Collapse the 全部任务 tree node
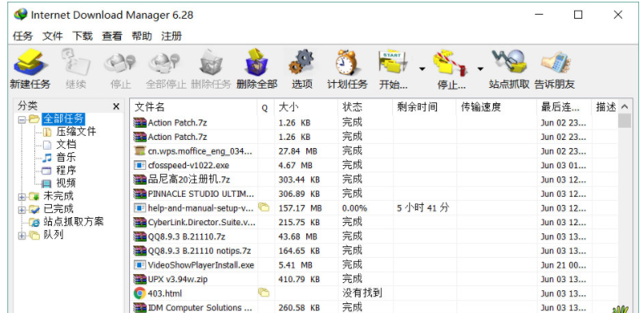The image size is (644, 313). pos(22,120)
